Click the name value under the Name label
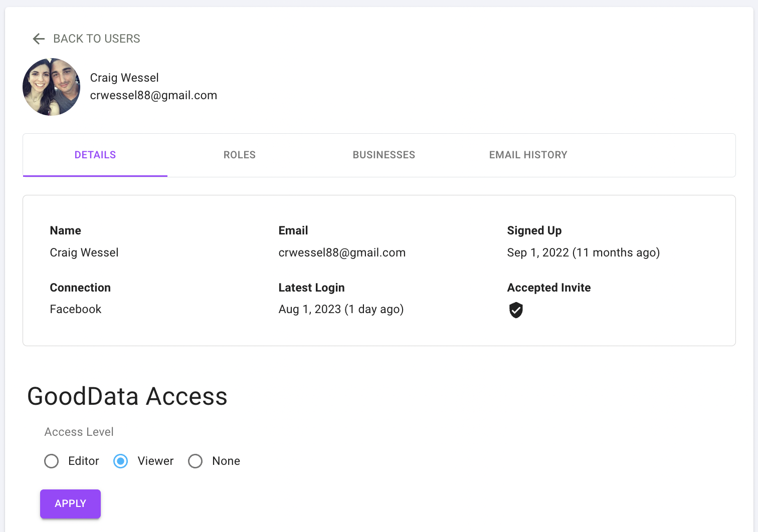This screenshot has height=532, width=758. tap(84, 252)
